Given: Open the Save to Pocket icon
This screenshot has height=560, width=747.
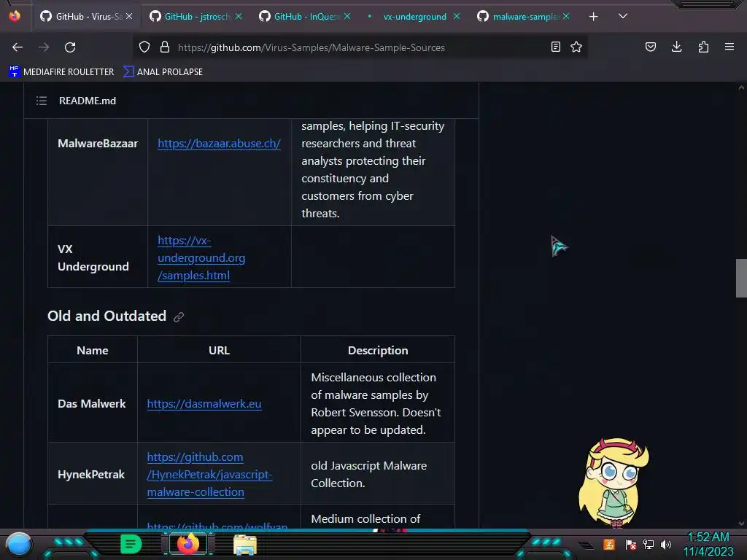Looking at the screenshot, I should (651, 47).
